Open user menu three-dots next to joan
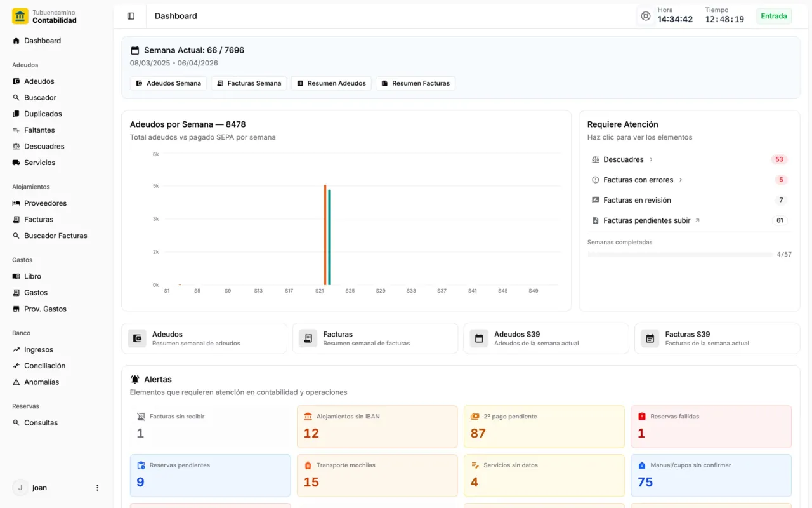 click(97, 488)
